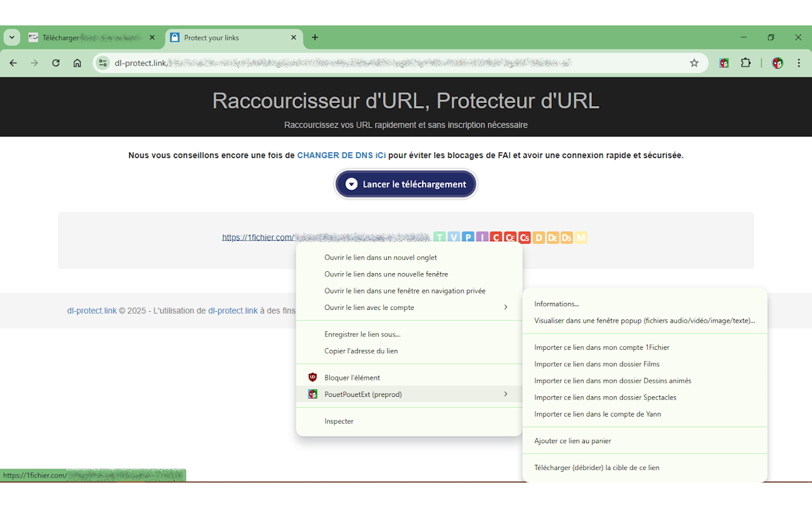Click the orange DS badge beside the link
The width and height of the screenshot is (812, 508).
click(x=566, y=237)
